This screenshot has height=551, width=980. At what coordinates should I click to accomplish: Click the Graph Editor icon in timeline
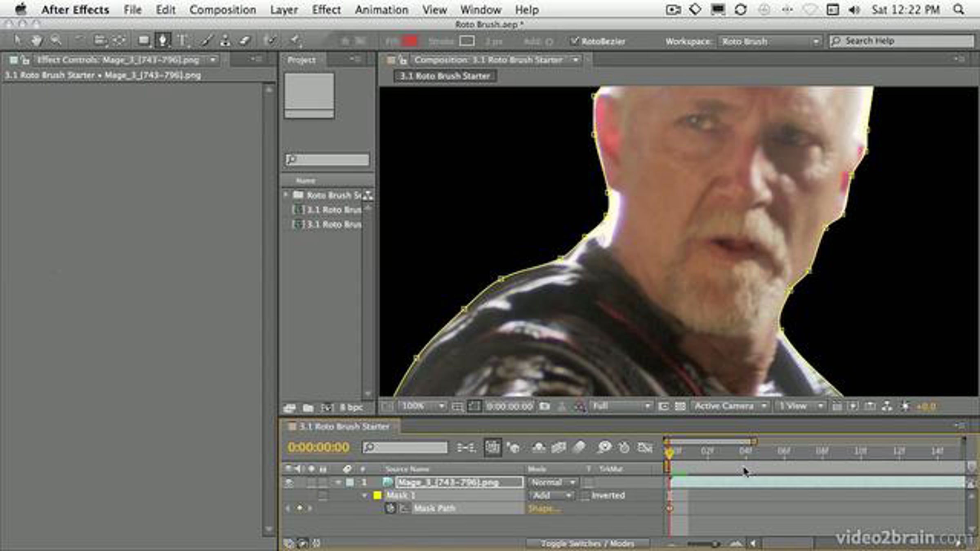[645, 448]
